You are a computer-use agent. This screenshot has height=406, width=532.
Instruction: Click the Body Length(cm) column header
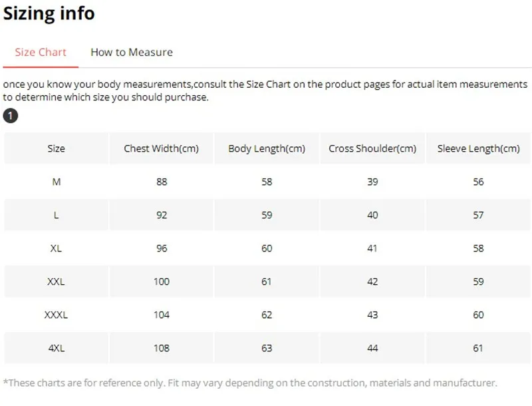pos(267,148)
